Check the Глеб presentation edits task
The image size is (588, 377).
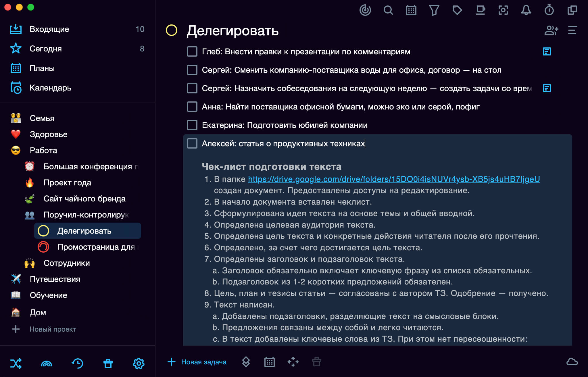tap(192, 52)
